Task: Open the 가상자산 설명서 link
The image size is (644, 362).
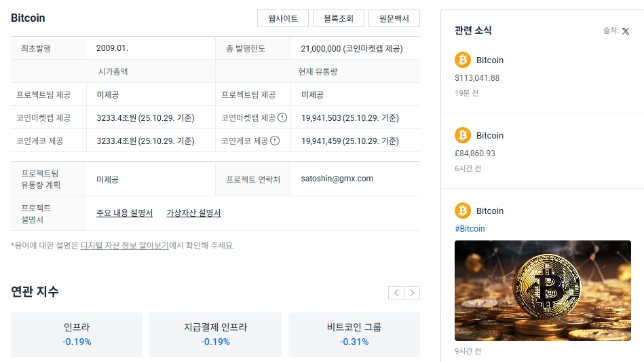Action: point(193,213)
